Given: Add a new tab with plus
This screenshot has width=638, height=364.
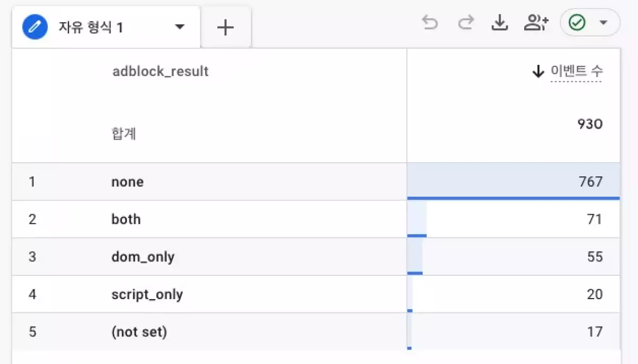Looking at the screenshot, I should point(226,28).
